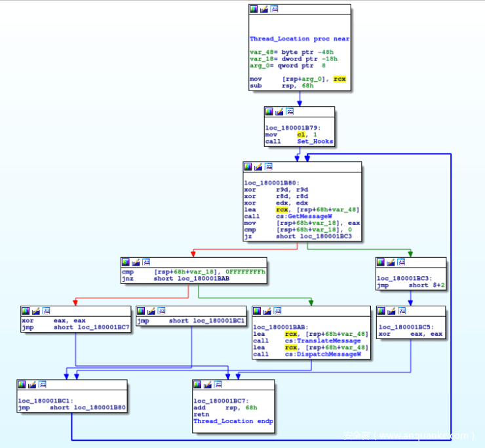Click the pencil icon on the Thread_Location proc node
The width and height of the screenshot is (485, 448).
tap(263, 9)
